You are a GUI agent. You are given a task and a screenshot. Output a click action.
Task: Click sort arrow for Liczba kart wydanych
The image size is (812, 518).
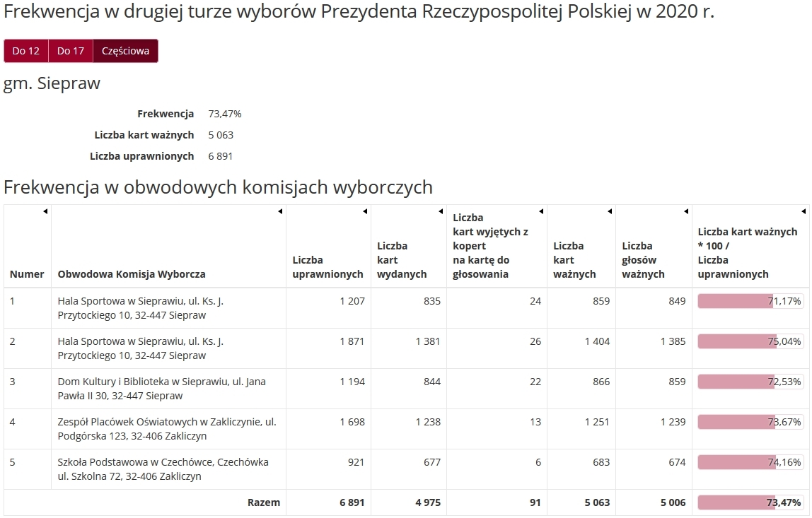[441, 211]
